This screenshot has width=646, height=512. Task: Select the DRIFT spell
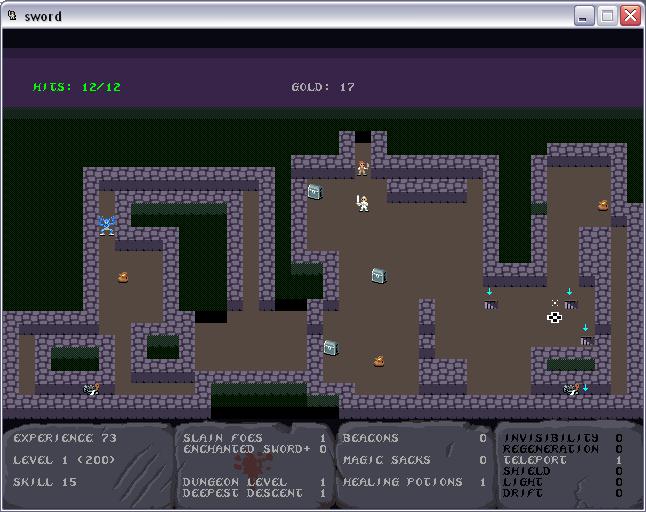(562, 493)
